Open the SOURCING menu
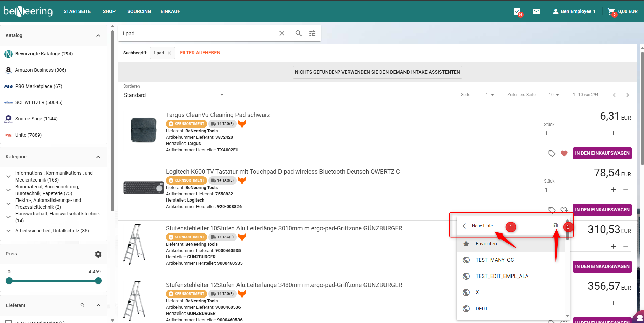The width and height of the screenshot is (644, 323). tap(139, 12)
